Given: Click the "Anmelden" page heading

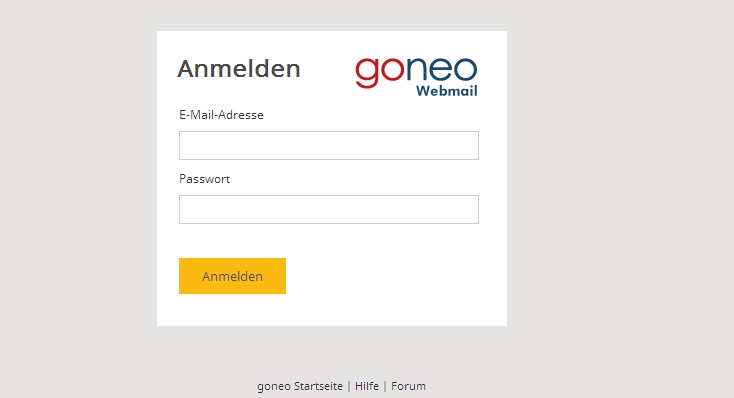Looking at the screenshot, I should click(239, 69).
